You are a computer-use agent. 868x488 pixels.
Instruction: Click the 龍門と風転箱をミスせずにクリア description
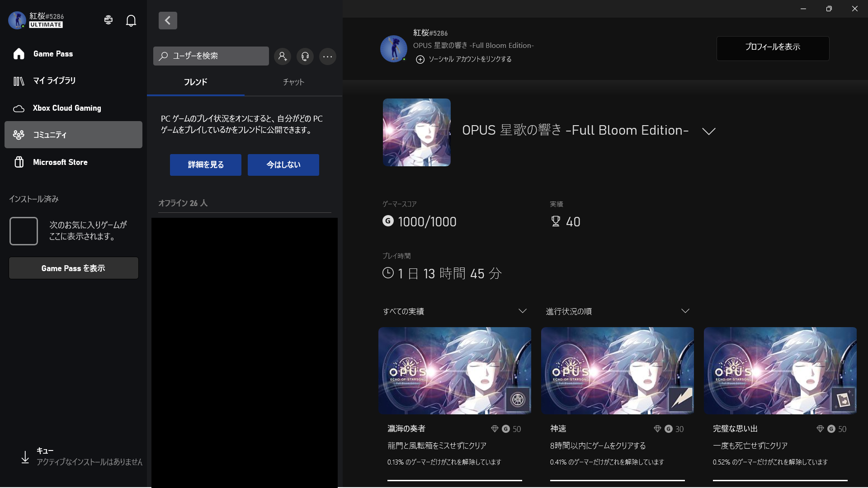tap(437, 446)
